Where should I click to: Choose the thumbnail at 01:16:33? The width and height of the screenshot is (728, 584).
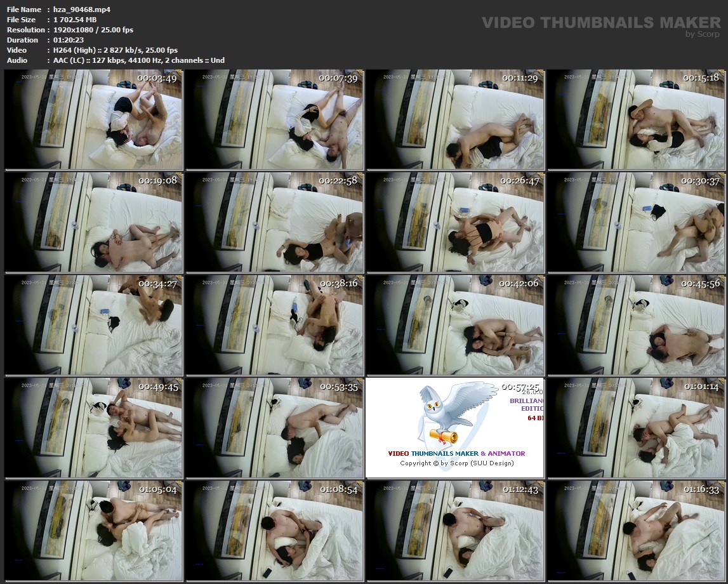click(x=637, y=531)
